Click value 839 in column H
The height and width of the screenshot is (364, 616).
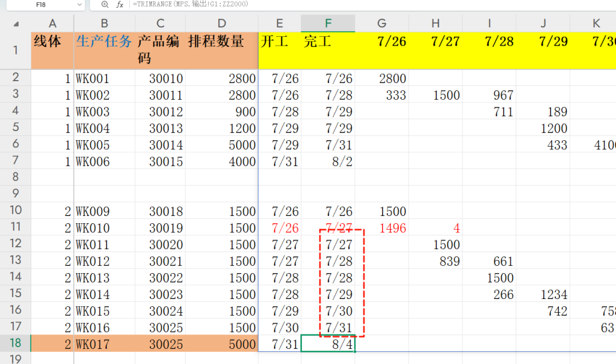click(x=436, y=261)
